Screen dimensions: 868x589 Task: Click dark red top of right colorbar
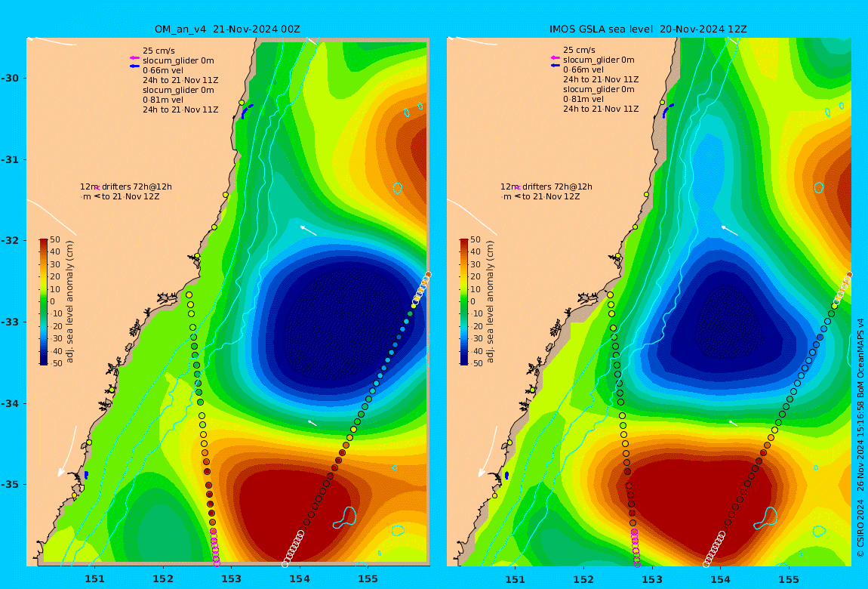(x=464, y=242)
